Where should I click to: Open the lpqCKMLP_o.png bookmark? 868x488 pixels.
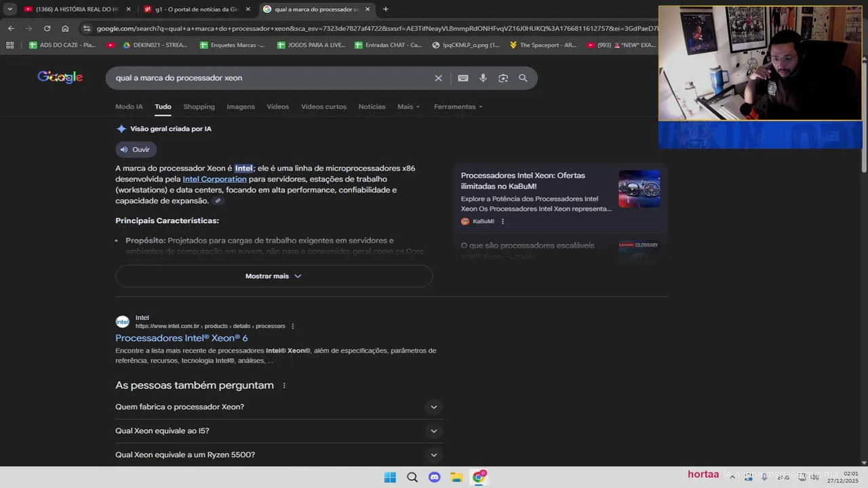pyautogui.click(x=466, y=45)
